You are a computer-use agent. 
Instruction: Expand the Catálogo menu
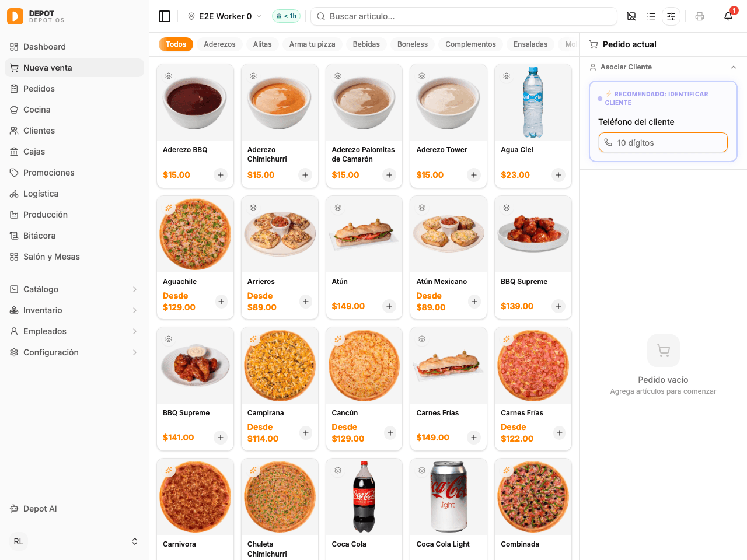pyautogui.click(x=74, y=289)
